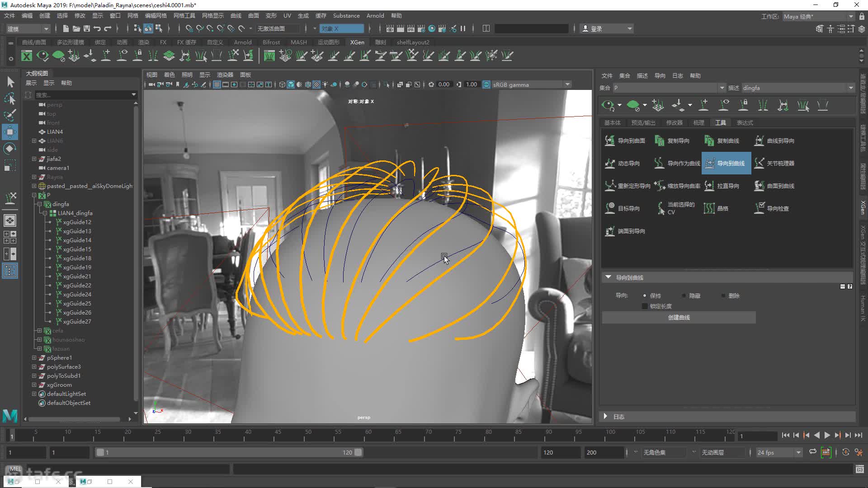This screenshot has height=488, width=868.
Task: Click the undo icon in status line
Action: (x=97, y=28)
